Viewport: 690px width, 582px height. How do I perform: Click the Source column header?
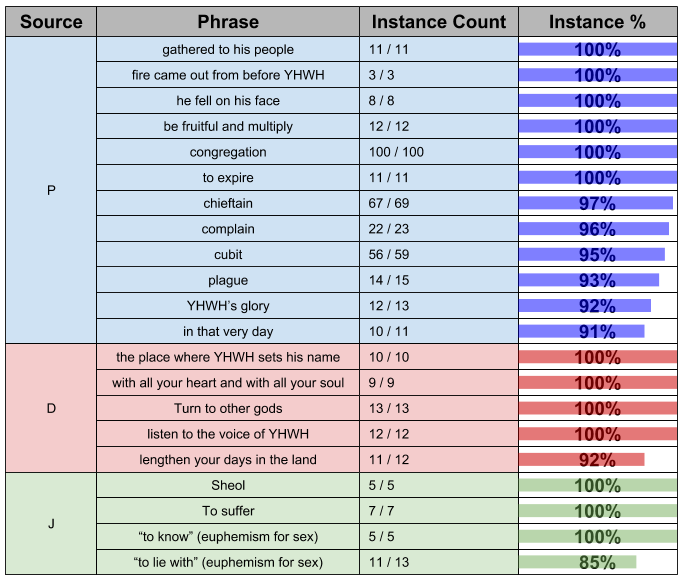(x=51, y=21)
